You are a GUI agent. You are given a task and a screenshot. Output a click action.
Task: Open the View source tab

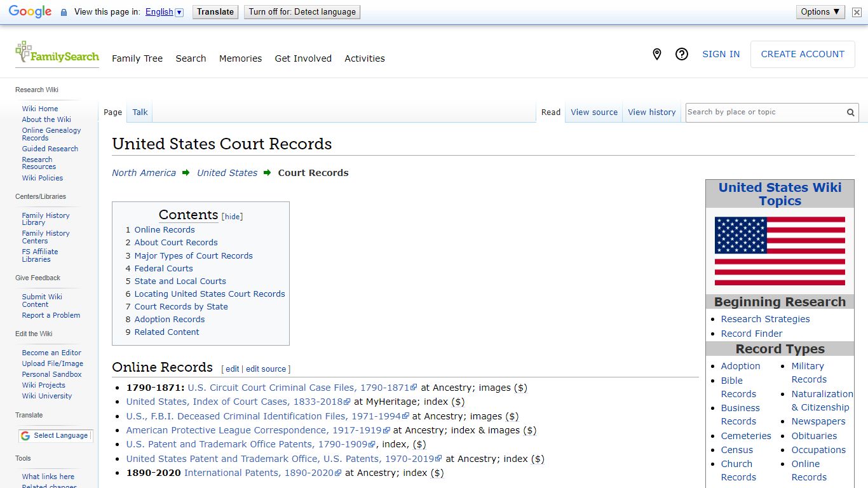tap(594, 112)
